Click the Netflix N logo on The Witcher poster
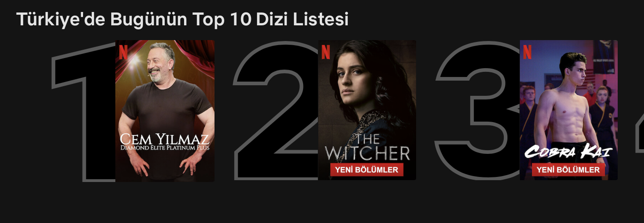644x223 pixels. 326,52
